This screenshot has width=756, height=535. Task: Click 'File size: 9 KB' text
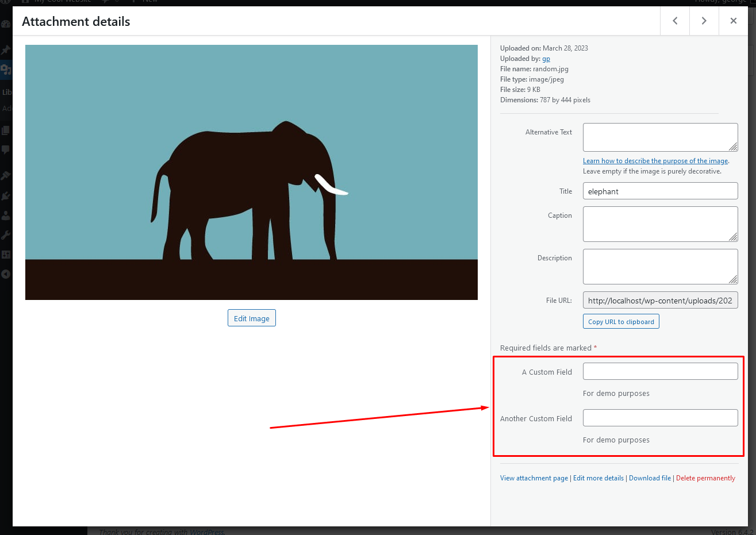pyautogui.click(x=520, y=90)
